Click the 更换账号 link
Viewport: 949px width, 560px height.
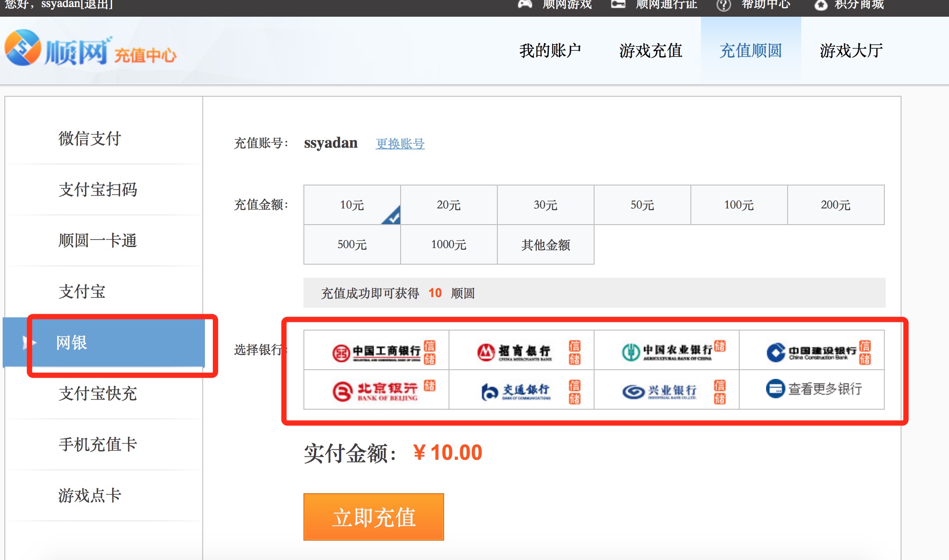click(x=400, y=143)
